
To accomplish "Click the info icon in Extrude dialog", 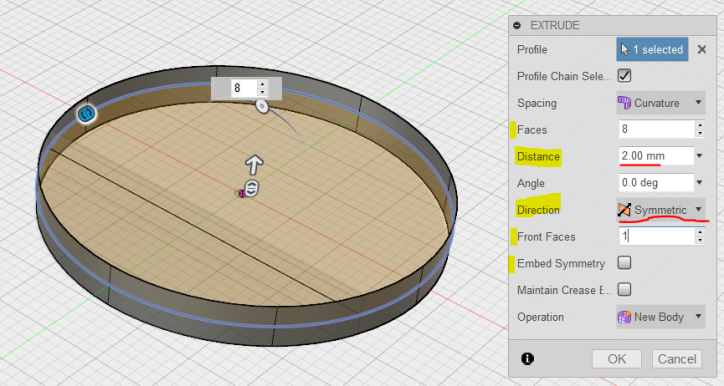I will pos(528,359).
